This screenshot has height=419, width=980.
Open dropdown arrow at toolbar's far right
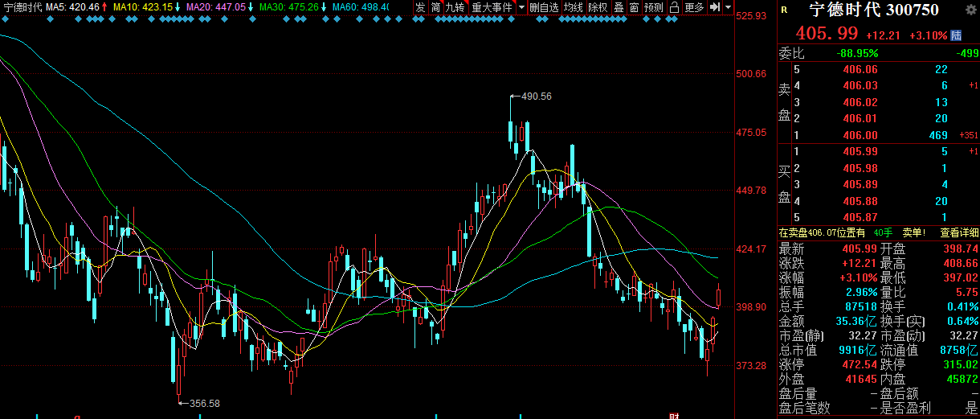pyautogui.click(x=728, y=7)
